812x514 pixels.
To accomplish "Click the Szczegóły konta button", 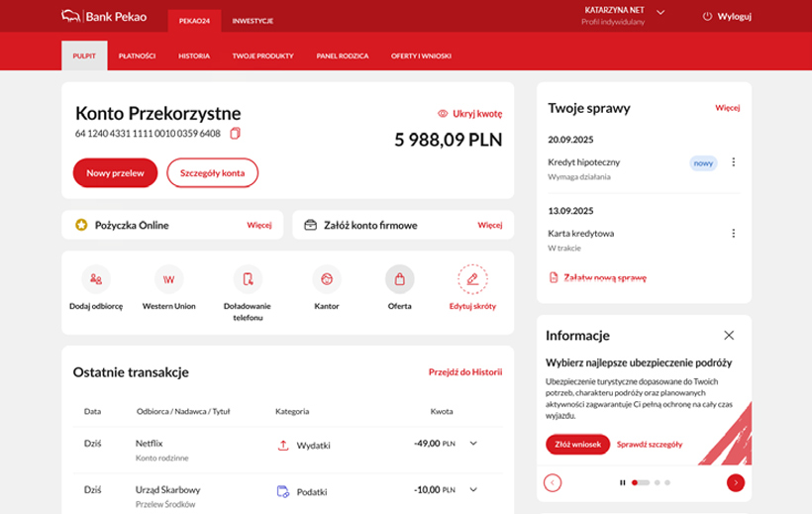I will (212, 173).
